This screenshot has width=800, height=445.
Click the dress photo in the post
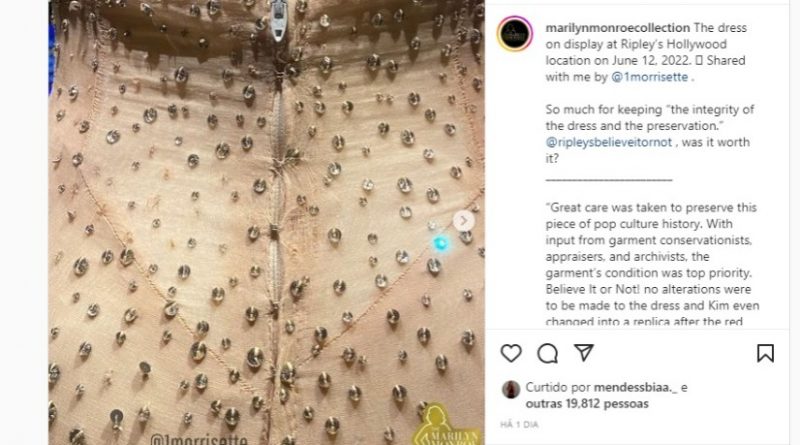(x=266, y=222)
